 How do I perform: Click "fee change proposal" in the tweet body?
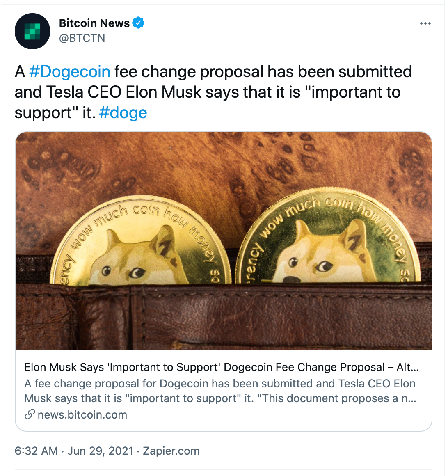point(189,72)
